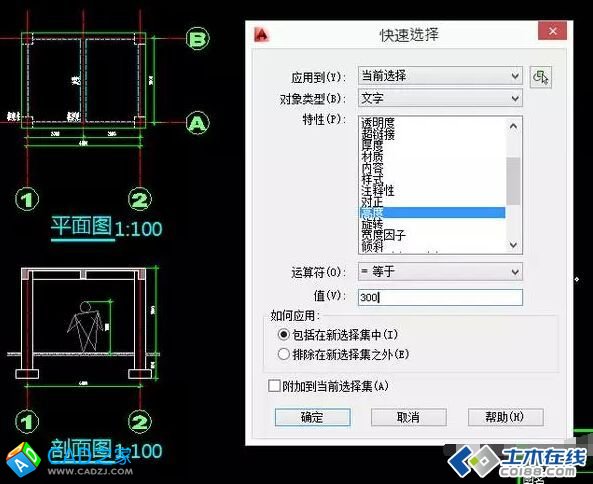Open the 对象类型 dropdown
The width and height of the screenshot is (593, 484).
[x=440, y=98]
